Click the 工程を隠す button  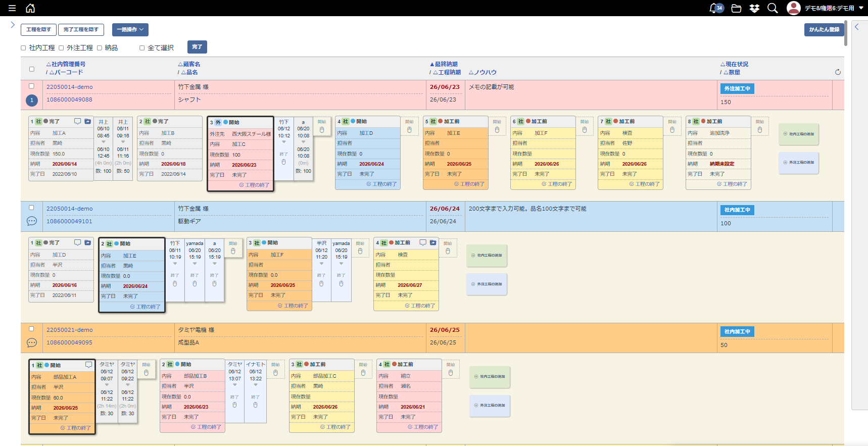[x=38, y=30]
